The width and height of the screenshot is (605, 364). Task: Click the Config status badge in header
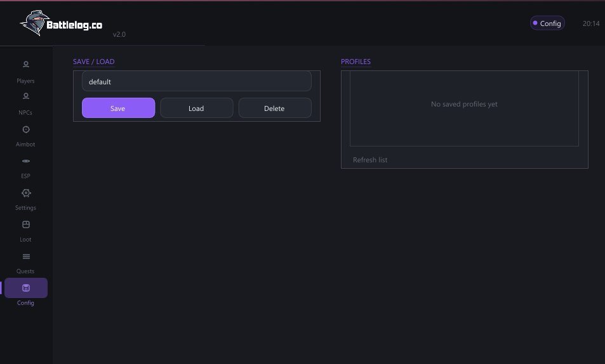pos(547,23)
